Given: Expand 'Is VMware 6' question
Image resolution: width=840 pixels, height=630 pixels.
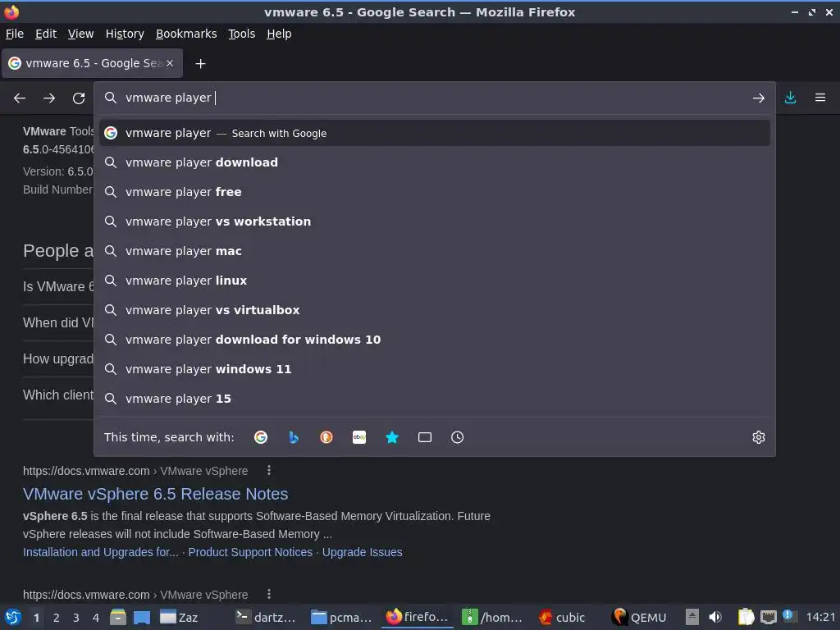Looking at the screenshot, I should click(x=58, y=286).
